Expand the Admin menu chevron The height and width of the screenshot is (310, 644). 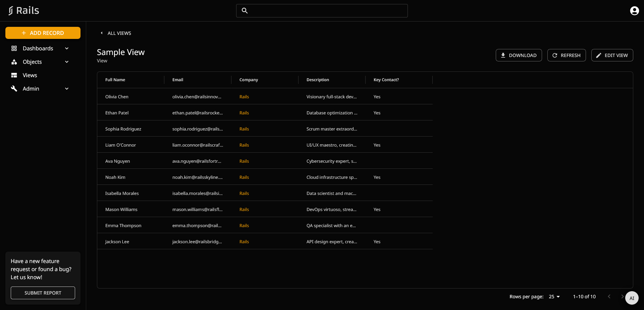point(67,89)
